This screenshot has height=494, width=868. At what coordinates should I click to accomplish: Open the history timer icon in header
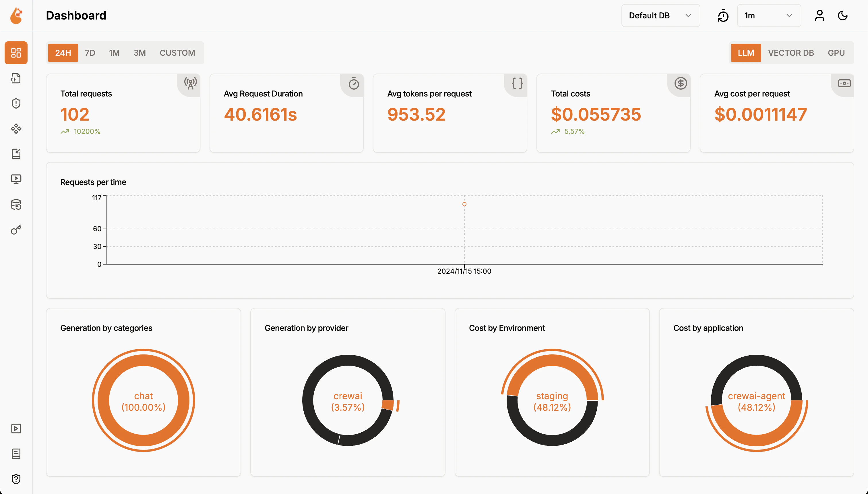[723, 15]
